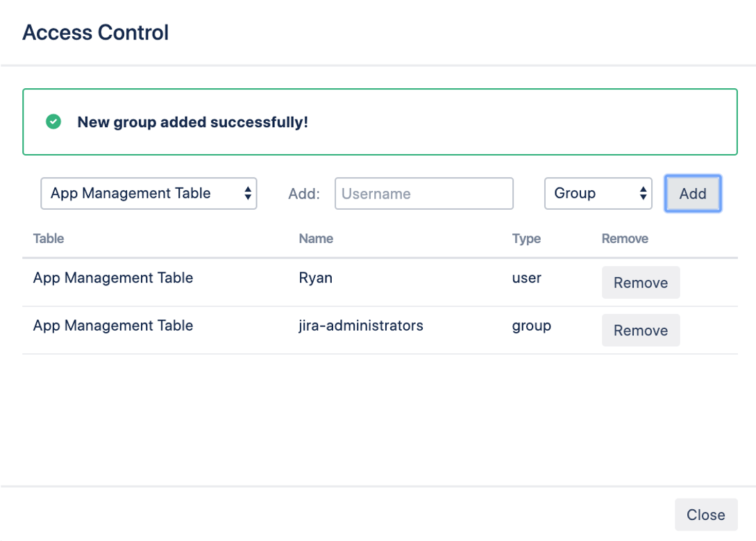756x541 pixels.
Task: Click the green success checkmark icon
Action: click(x=53, y=122)
